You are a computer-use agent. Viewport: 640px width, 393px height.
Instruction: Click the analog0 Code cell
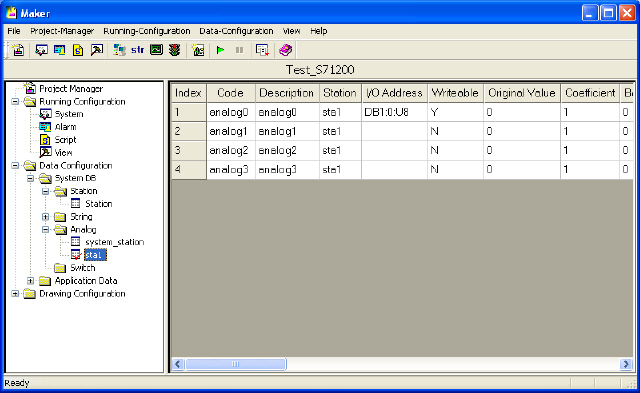click(x=231, y=112)
